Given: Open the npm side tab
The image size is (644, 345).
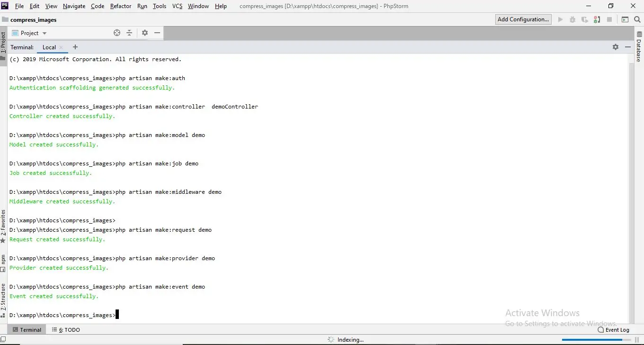Looking at the screenshot, I should [x=3, y=263].
